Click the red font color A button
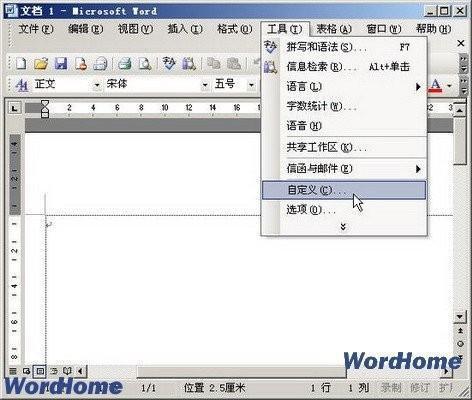 (x=435, y=85)
